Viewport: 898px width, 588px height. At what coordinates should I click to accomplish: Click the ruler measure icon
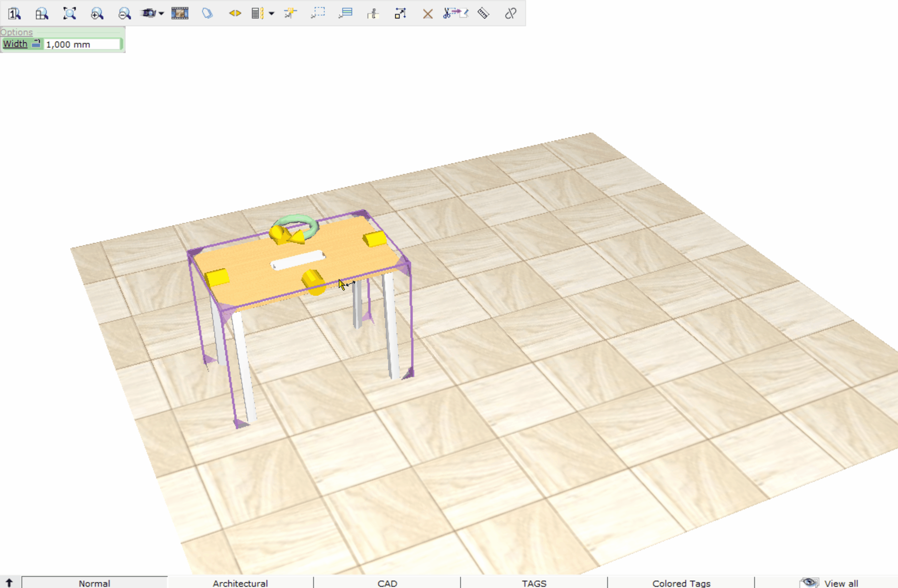click(x=483, y=13)
